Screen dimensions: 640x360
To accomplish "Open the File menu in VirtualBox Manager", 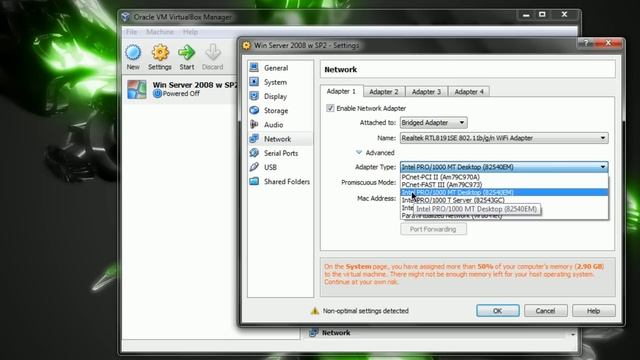I will (x=131, y=32).
